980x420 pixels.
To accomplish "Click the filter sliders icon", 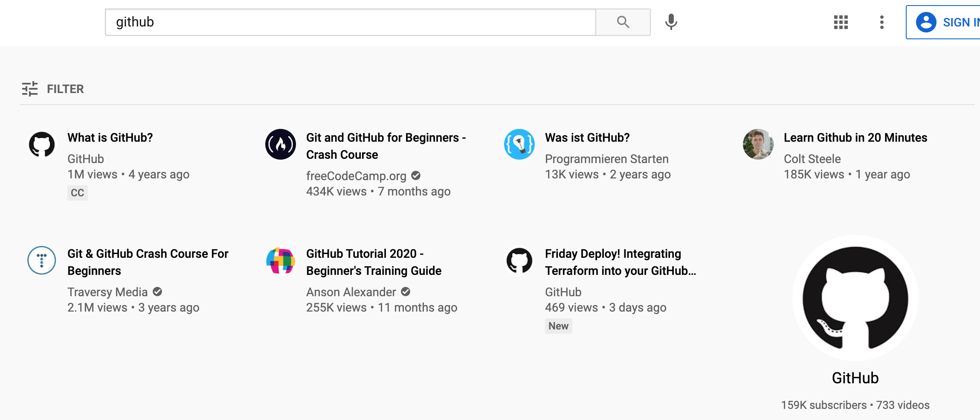I will pyautogui.click(x=30, y=89).
